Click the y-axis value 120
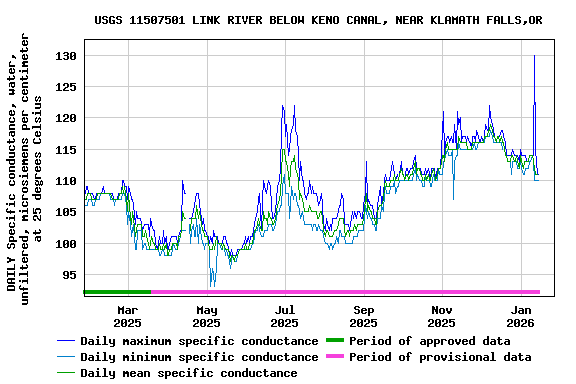 66,118
